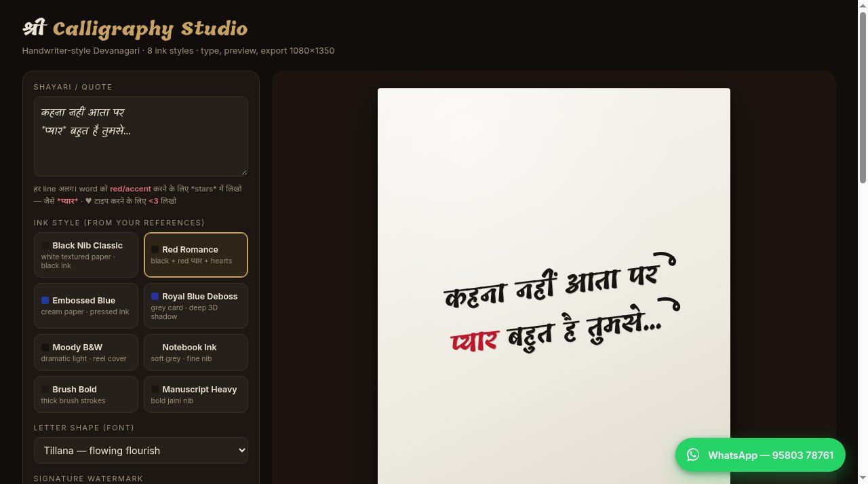
Task: Click into the Shayari / Quote text area
Action: pyautogui.click(x=141, y=136)
